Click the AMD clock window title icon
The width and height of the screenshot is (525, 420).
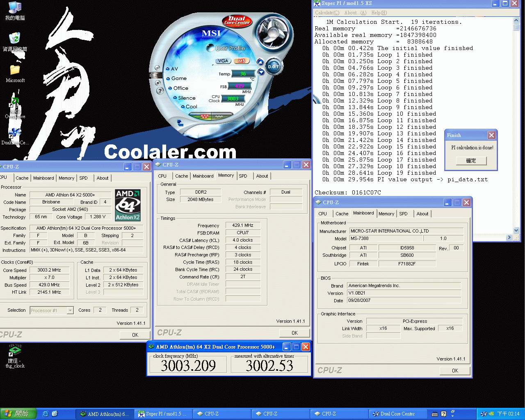(x=151, y=347)
